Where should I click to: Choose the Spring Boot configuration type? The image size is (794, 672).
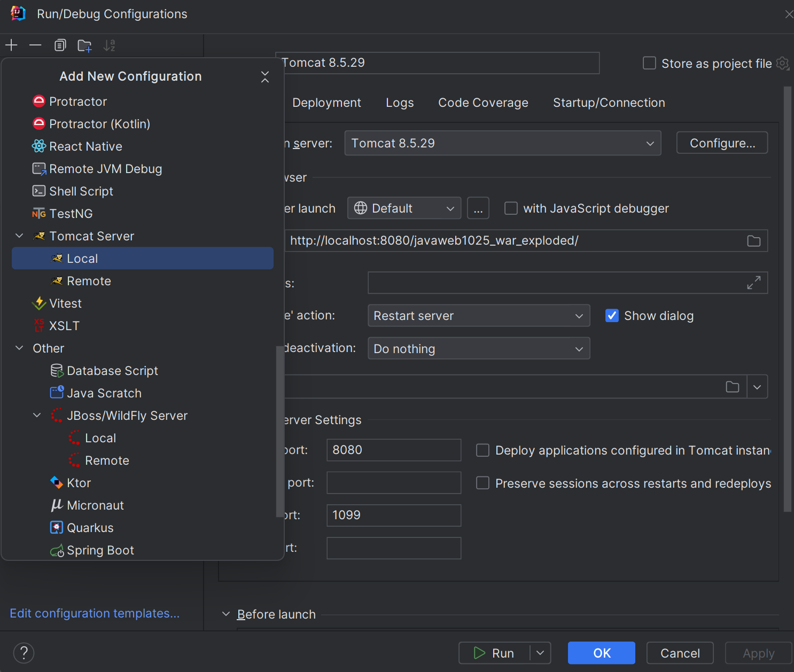click(143, 550)
